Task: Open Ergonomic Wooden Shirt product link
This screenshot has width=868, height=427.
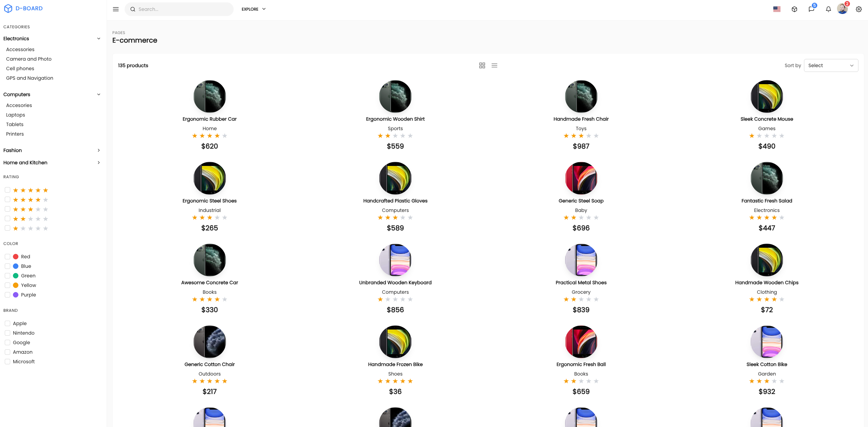Action: pos(395,119)
